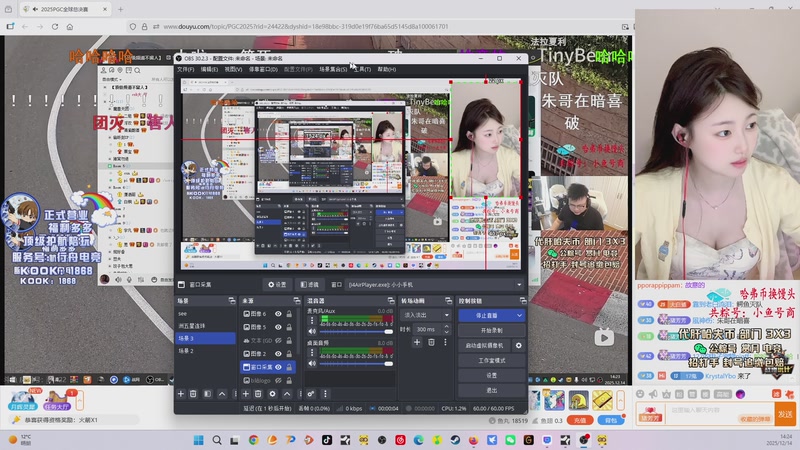
Task: Open 文件(F) menu in OBS
Action: [186, 69]
